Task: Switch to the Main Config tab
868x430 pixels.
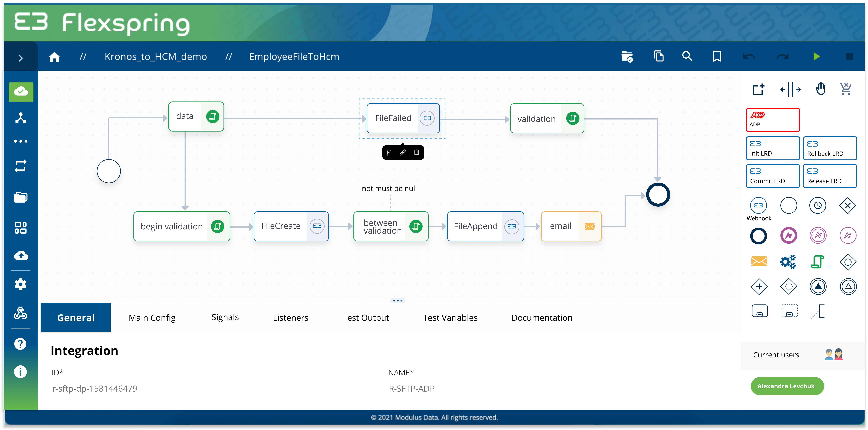Action: click(x=152, y=318)
